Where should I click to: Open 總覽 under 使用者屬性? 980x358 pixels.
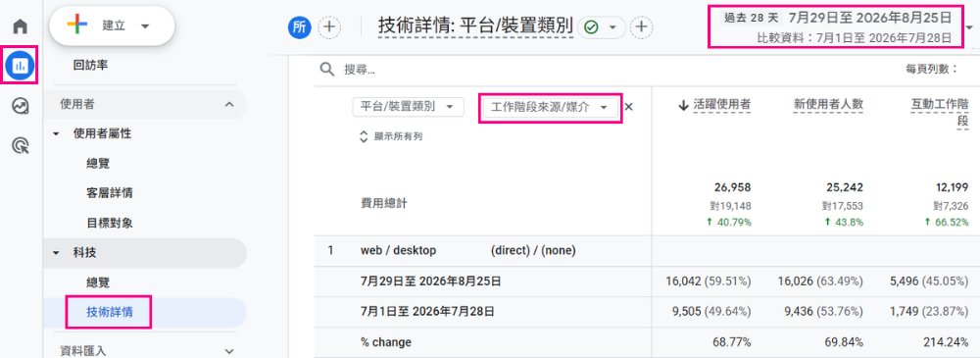(x=99, y=164)
